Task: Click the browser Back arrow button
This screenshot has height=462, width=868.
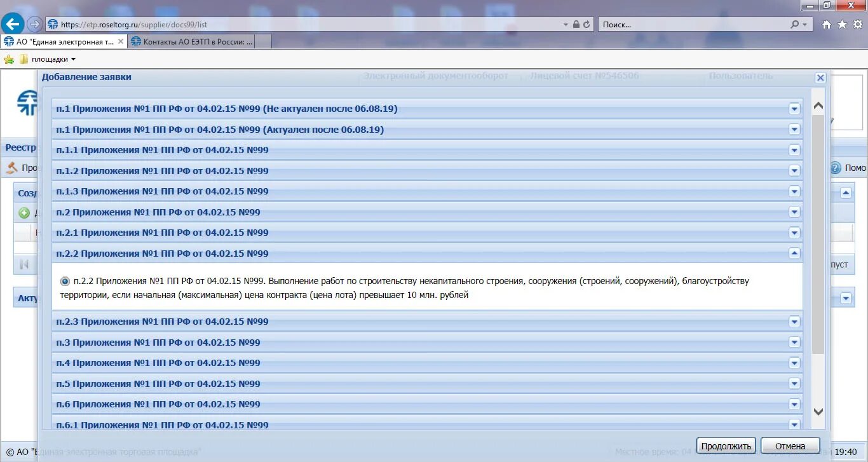Action: coord(13,24)
